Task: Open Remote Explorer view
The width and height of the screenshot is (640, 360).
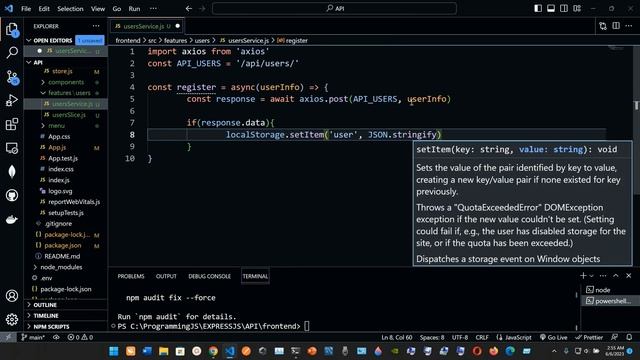Action: [x=12, y=148]
